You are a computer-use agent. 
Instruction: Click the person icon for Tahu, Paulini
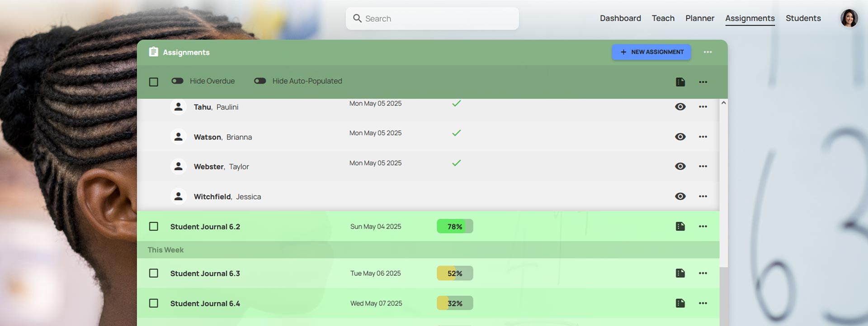pyautogui.click(x=179, y=107)
